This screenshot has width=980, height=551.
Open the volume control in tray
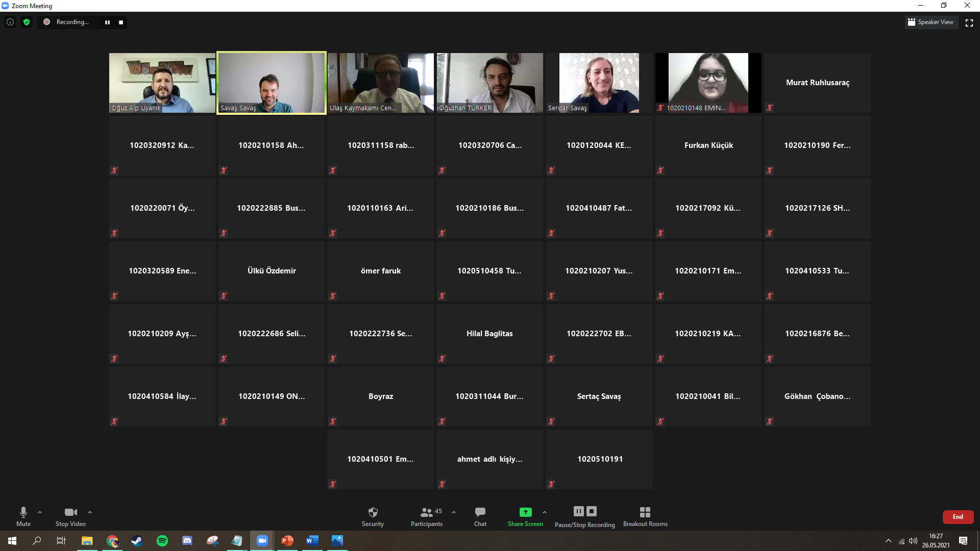pyautogui.click(x=913, y=541)
